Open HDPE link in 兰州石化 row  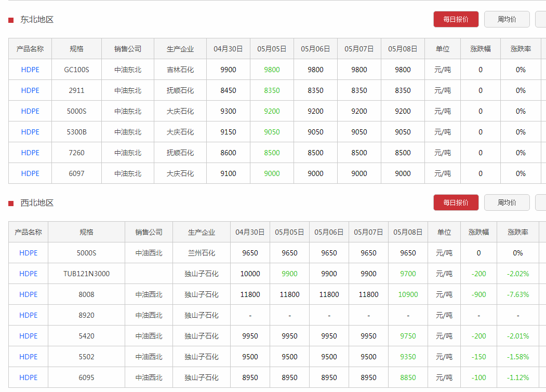28,253
